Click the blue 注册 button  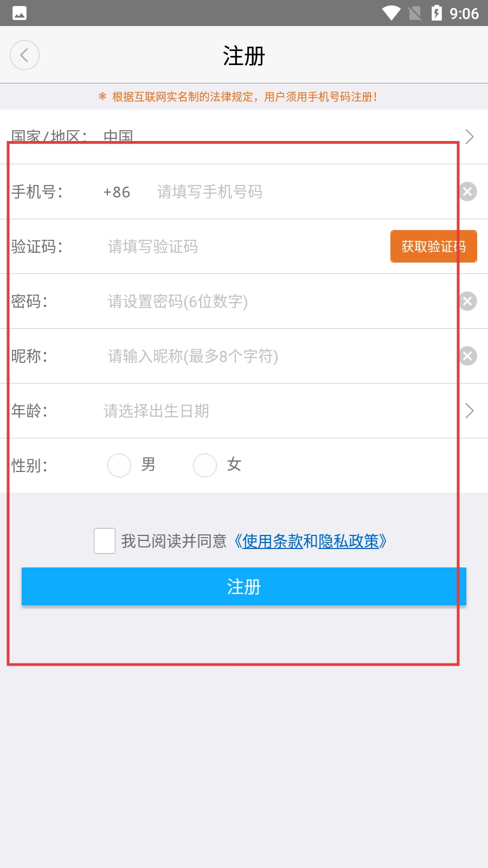pos(244,586)
